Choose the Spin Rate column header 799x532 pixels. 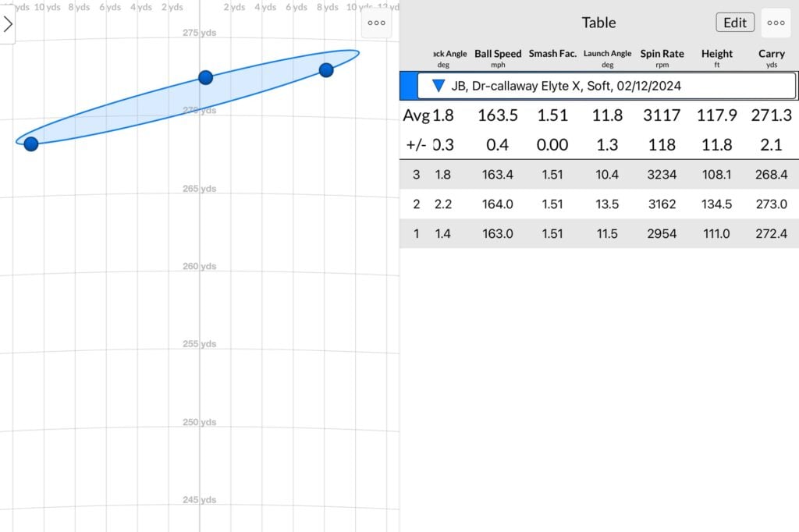[x=662, y=58]
